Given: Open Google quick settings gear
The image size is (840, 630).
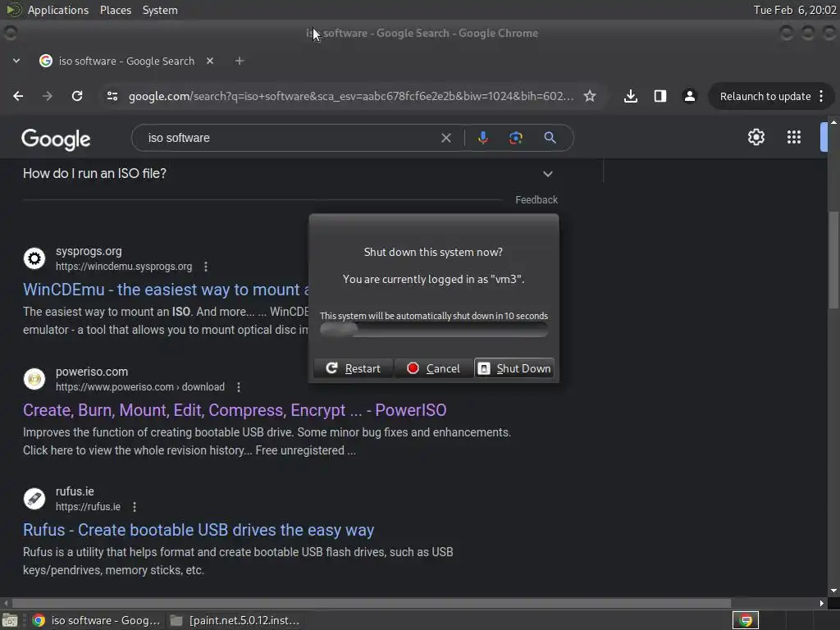Looking at the screenshot, I should pyautogui.click(x=756, y=137).
